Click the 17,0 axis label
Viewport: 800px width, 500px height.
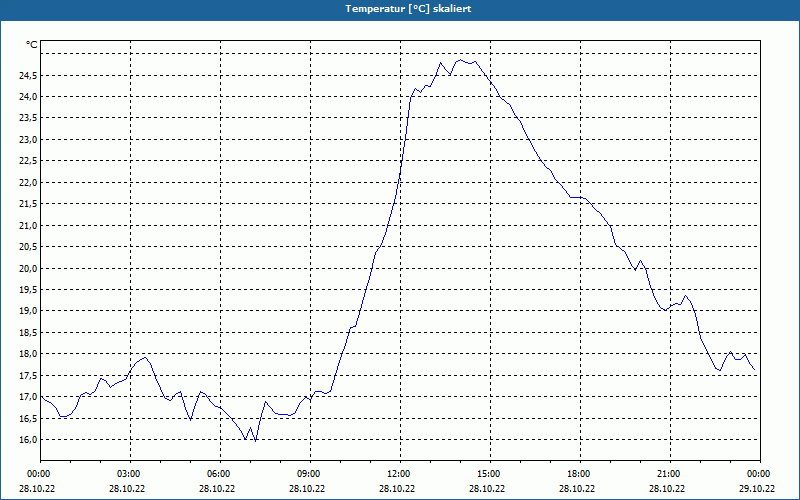coord(28,397)
